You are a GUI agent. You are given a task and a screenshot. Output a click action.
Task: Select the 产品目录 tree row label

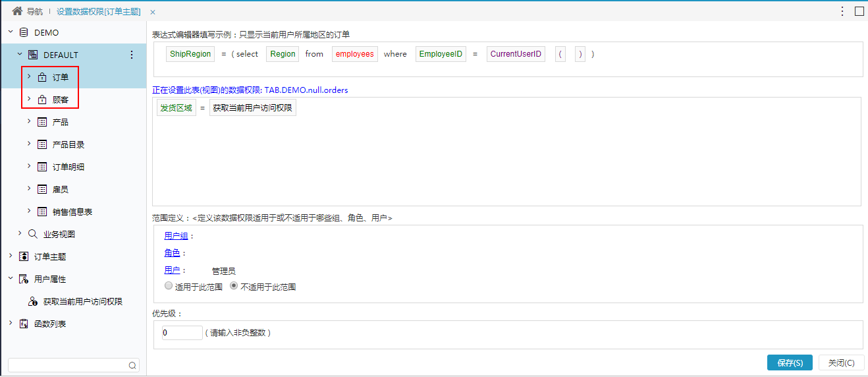pos(68,144)
